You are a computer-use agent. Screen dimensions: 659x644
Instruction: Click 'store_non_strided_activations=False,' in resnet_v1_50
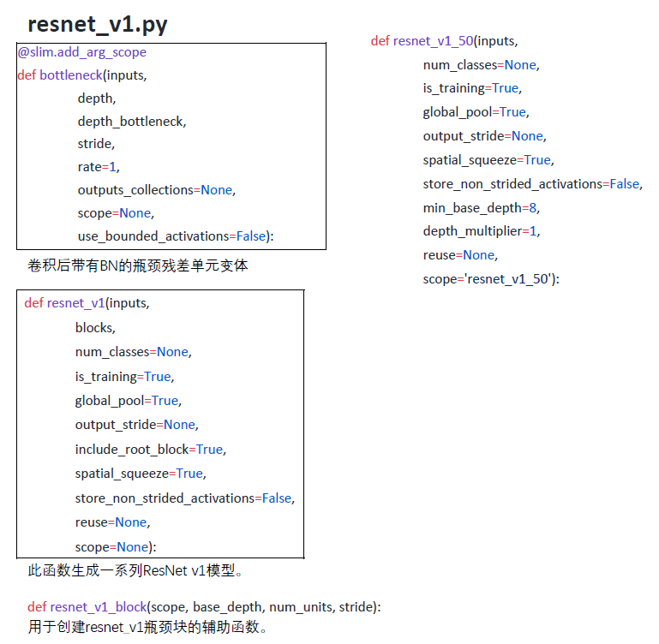click(x=533, y=184)
